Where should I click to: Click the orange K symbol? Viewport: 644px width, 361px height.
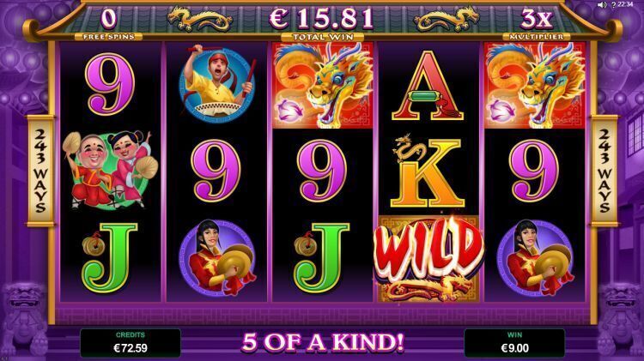tap(428, 171)
